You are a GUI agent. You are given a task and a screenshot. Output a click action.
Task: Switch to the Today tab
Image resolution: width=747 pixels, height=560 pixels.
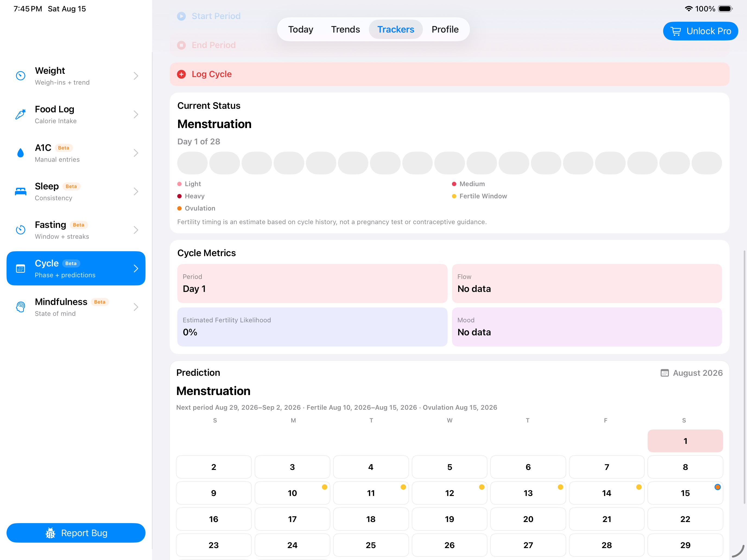click(300, 29)
